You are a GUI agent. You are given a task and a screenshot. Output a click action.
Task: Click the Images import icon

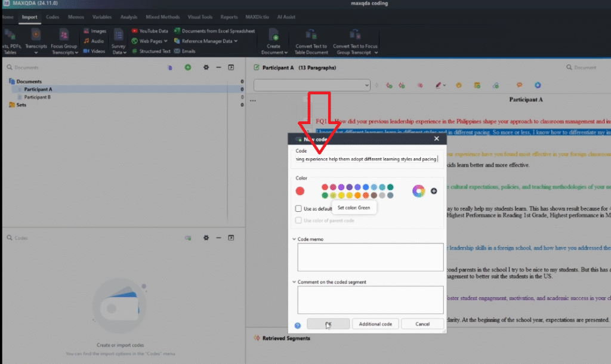pos(87,30)
